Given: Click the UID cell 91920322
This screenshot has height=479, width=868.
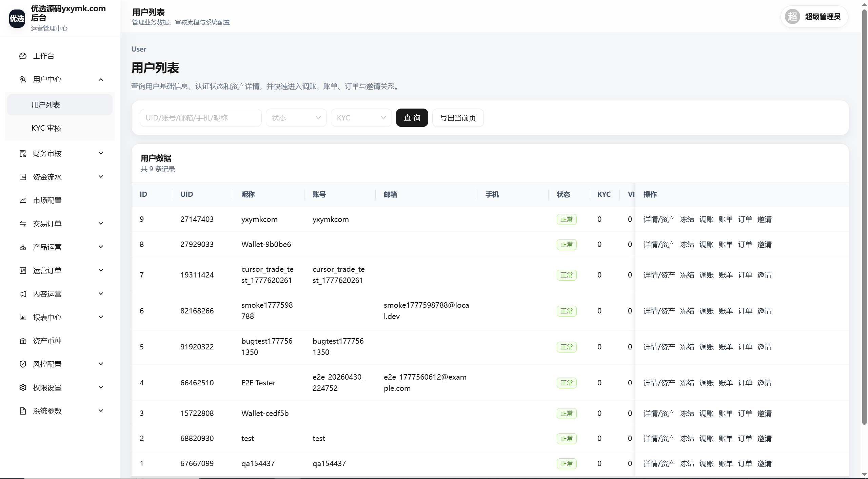Looking at the screenshot, I should 197,347.
